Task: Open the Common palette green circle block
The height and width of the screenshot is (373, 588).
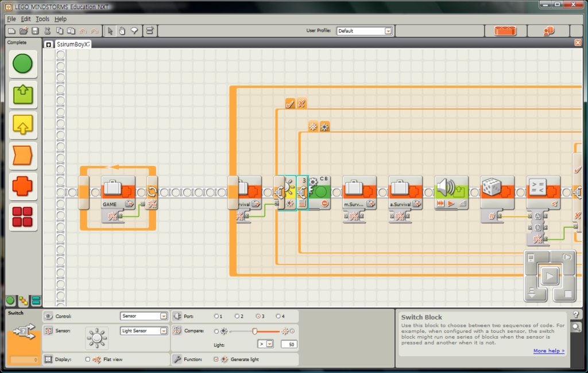Action: 22,64
